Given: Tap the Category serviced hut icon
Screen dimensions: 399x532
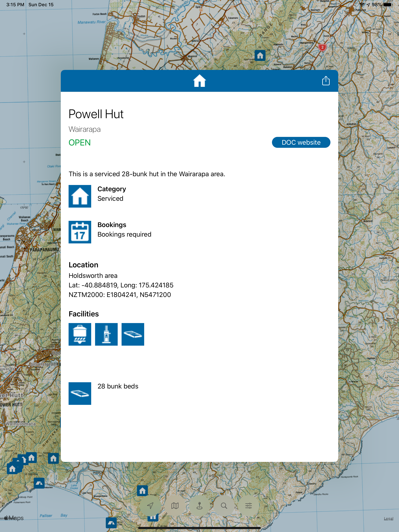Looking at the screenshot, I should pos(80,196).
